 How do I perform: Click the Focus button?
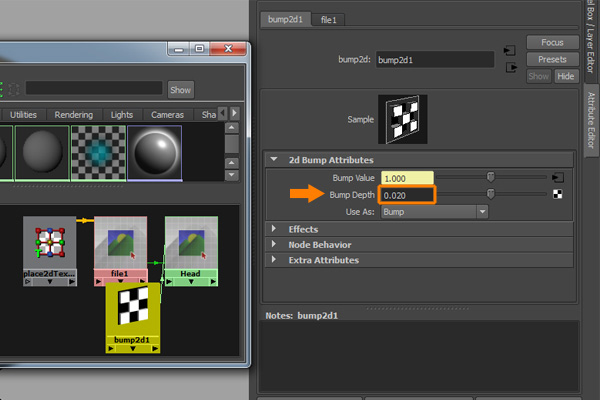[552, 43]
